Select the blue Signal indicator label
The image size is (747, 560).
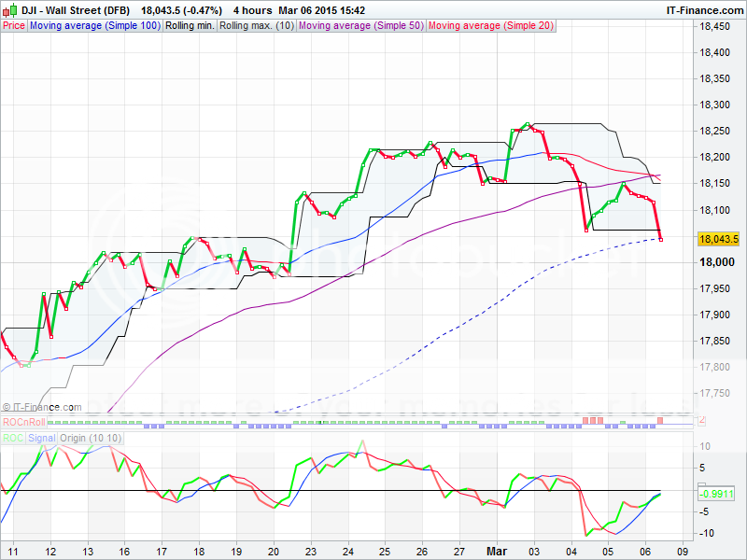41,437
